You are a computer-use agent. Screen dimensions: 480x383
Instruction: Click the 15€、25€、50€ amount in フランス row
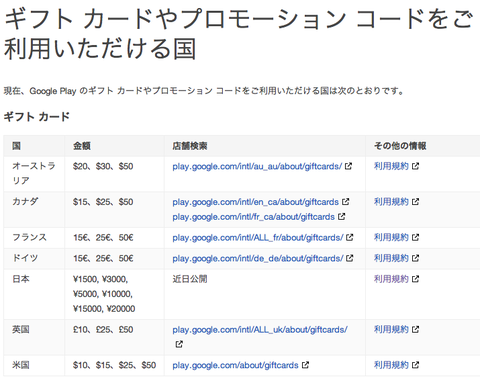(x=103, y=237)
